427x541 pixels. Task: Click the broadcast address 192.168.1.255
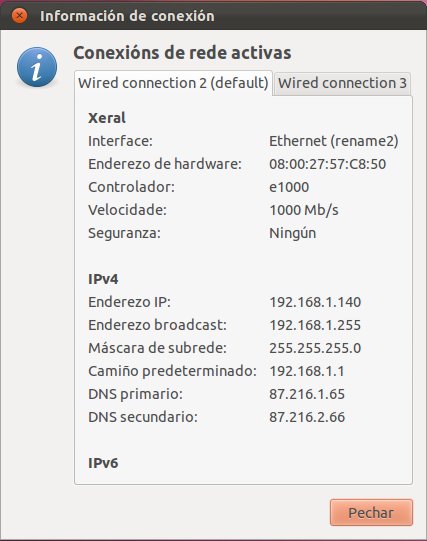[x=315, y=325]
